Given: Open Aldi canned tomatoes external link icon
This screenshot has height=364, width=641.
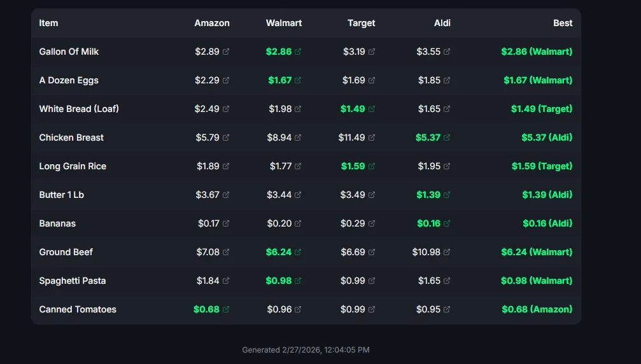Looking at the screenshot, I should [447, 309].
